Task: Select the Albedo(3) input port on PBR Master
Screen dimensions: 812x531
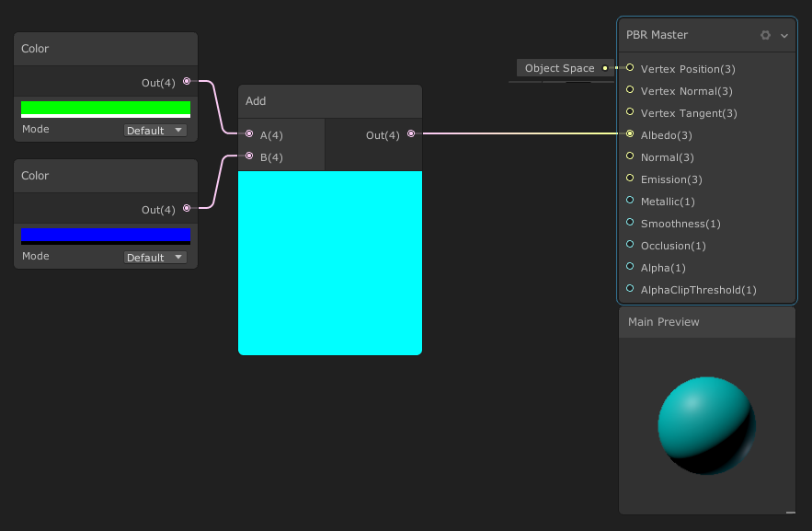Action: click(x=630, y=135)
